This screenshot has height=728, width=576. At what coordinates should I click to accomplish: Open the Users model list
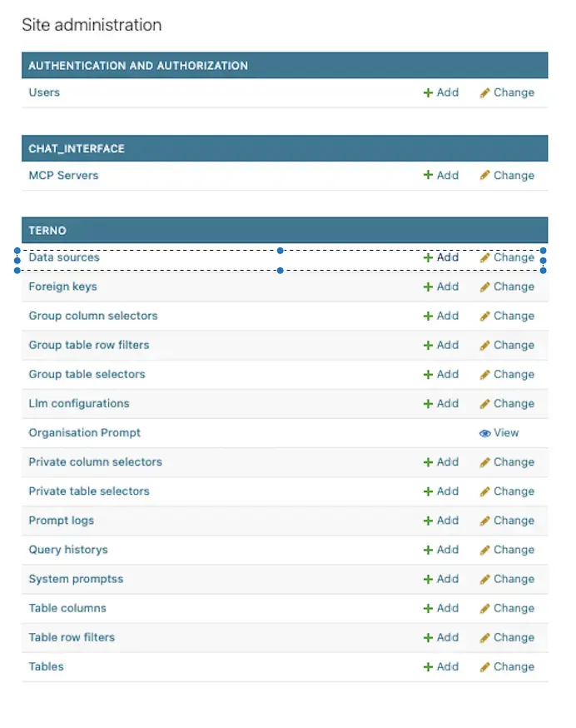pos(44,92)
